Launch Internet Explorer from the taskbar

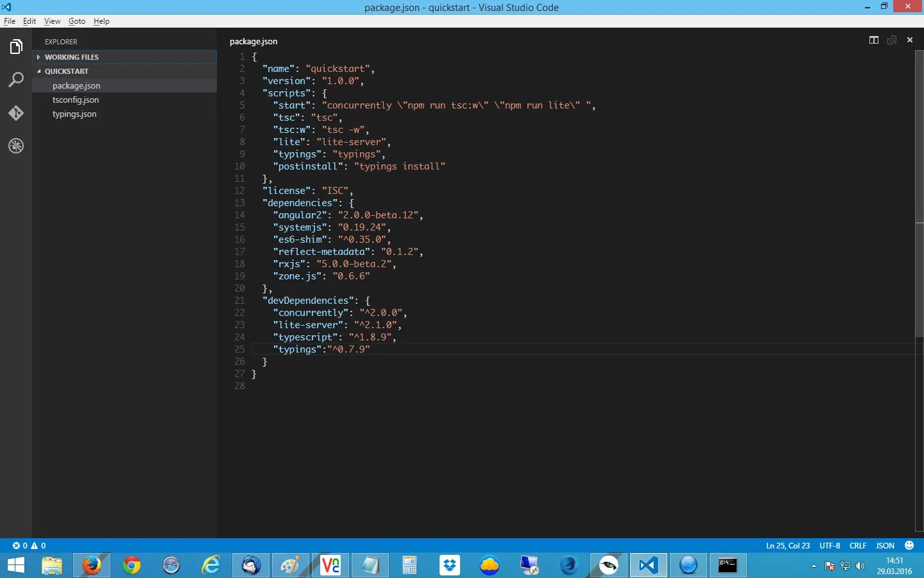pyautogui.click(x=211, y=565)
